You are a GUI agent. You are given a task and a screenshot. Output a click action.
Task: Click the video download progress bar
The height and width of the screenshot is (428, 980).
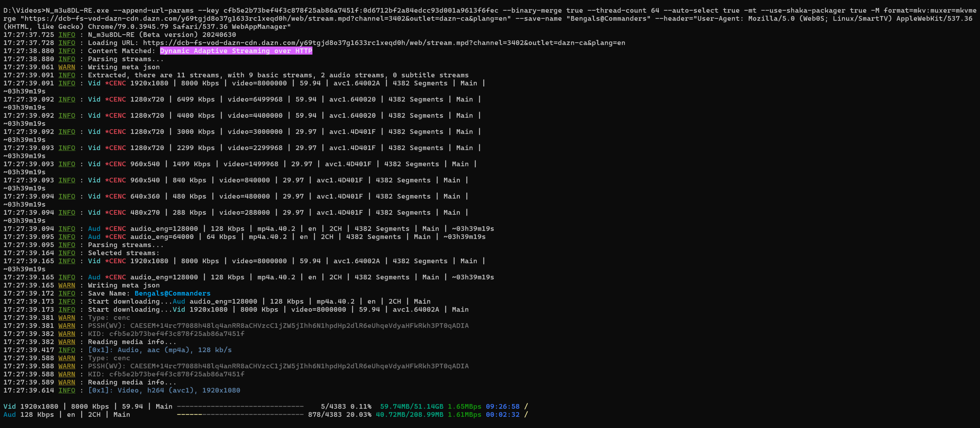click(x=240, y=406)
